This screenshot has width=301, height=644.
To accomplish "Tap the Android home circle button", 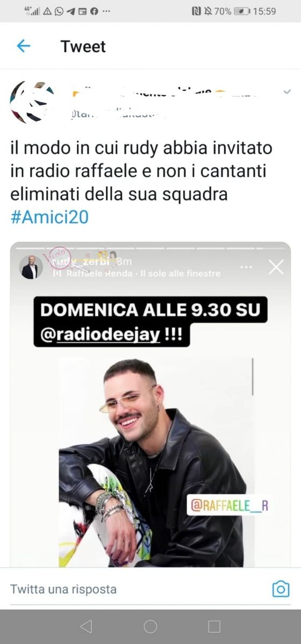I will (x=150, y=626).
